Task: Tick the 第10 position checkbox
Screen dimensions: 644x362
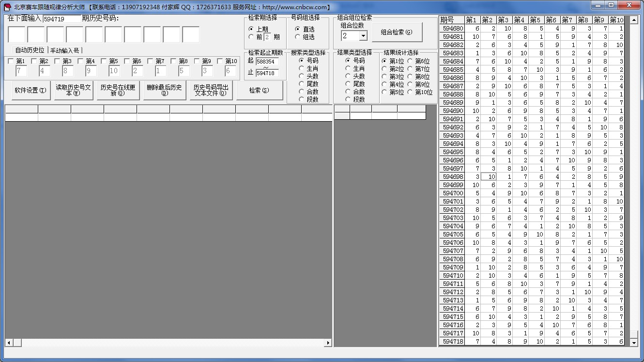Action: click(220, 61)
